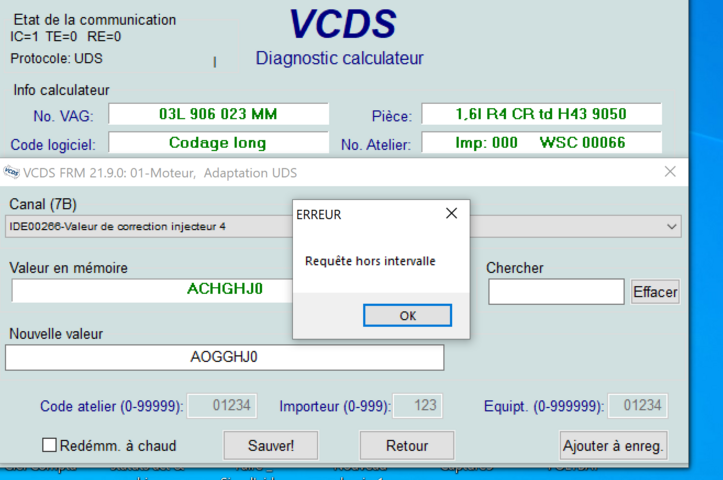Click the Requête hors intervalle message
This screenshot has height=480, width=723.
pos(370,261)
